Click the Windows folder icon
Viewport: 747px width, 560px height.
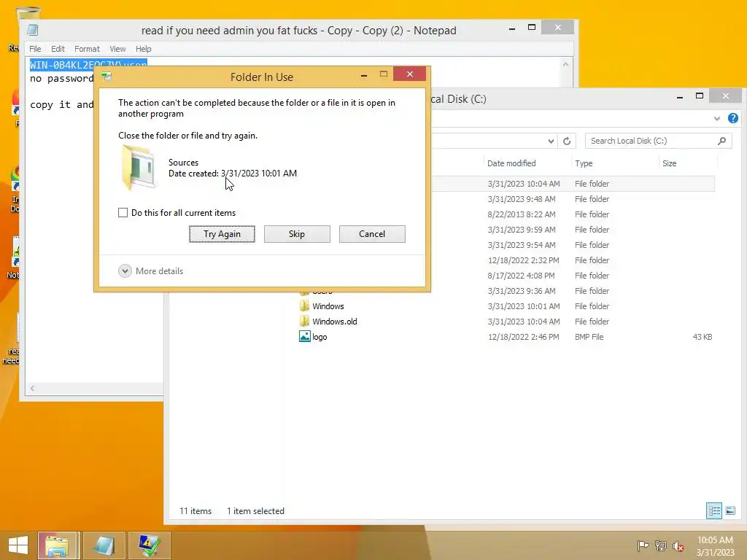click(304, 306)
